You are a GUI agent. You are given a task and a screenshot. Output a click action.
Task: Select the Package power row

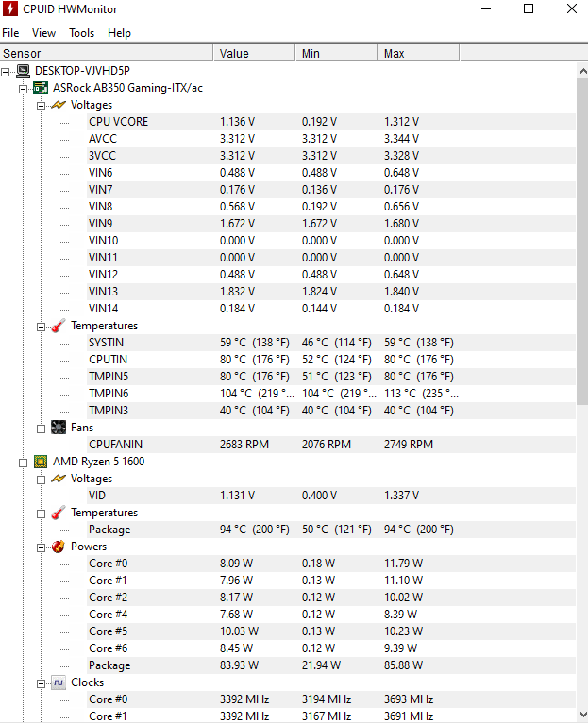point(331,665)
